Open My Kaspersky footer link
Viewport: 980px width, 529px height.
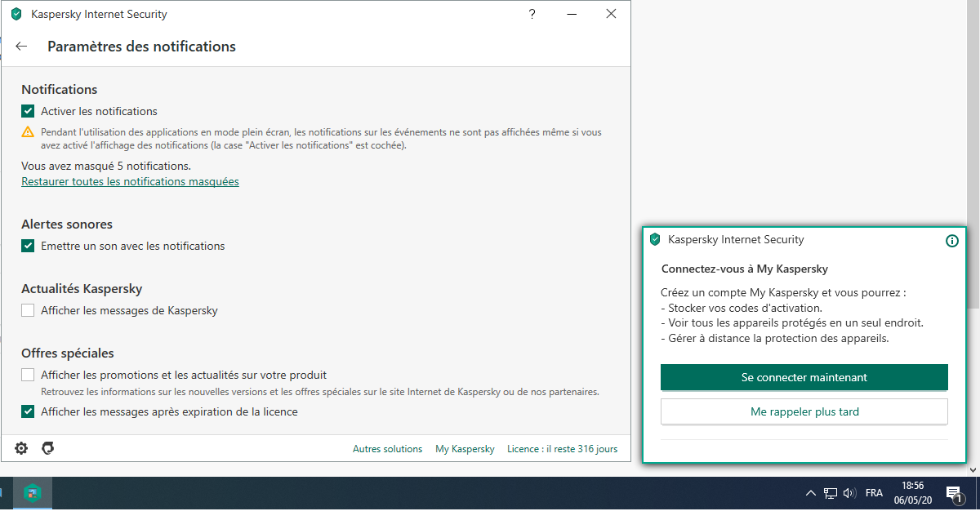pos(465,449)
